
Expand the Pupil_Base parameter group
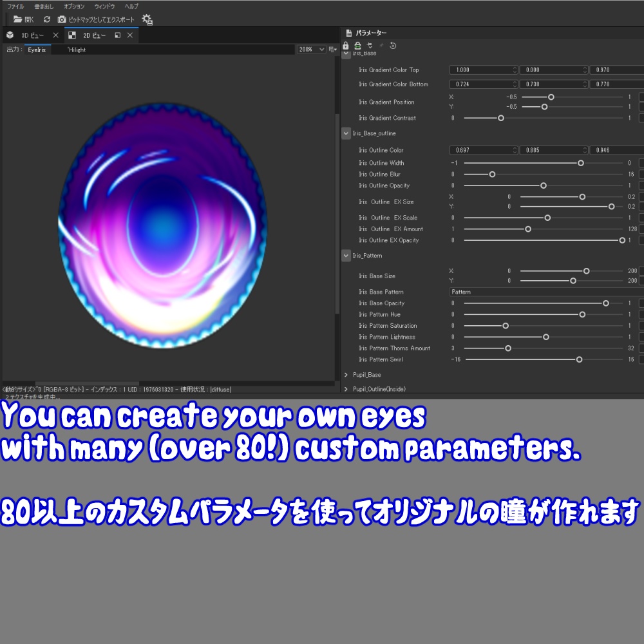(x=346, y=374)
